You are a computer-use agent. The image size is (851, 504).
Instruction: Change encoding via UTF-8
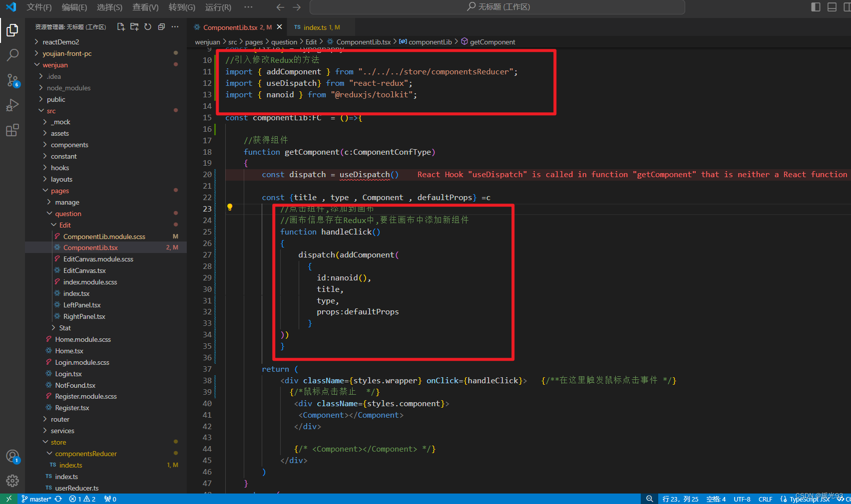[742, 499]
